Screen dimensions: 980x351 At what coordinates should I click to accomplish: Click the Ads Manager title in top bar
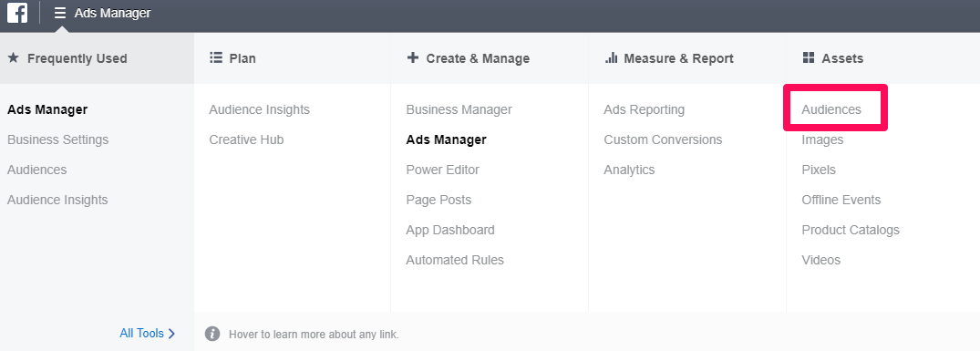pyautogui.click(x=112, y=13)
